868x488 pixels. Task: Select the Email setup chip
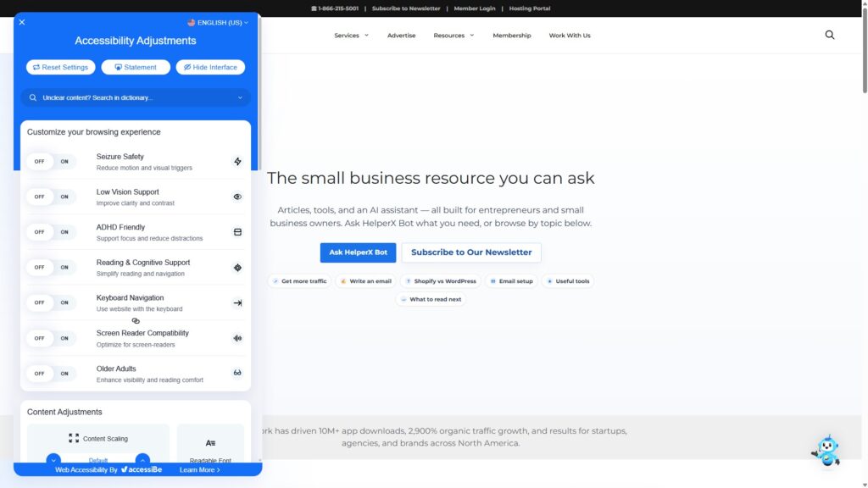pos(511,281)
